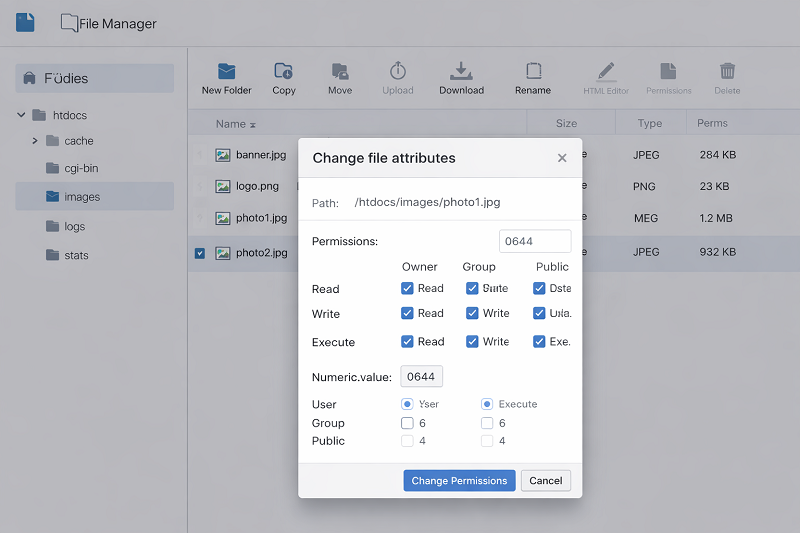Toggle Owner checkbox in Write row

[x=407, y=313]
